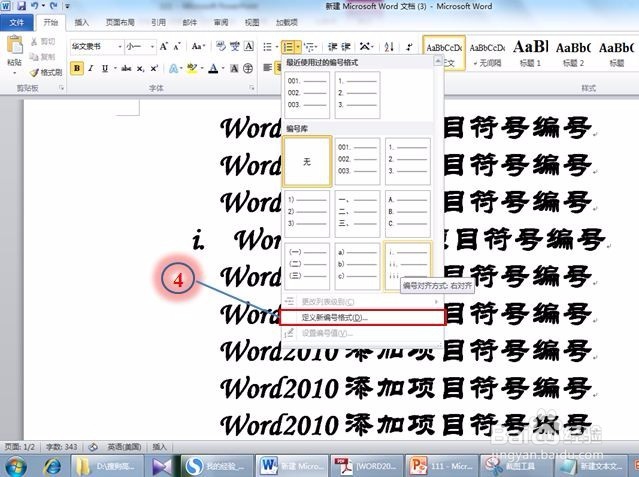Switch to the 视图 View tab
This screenshot has height=477, width=639.
pos(252,22)
